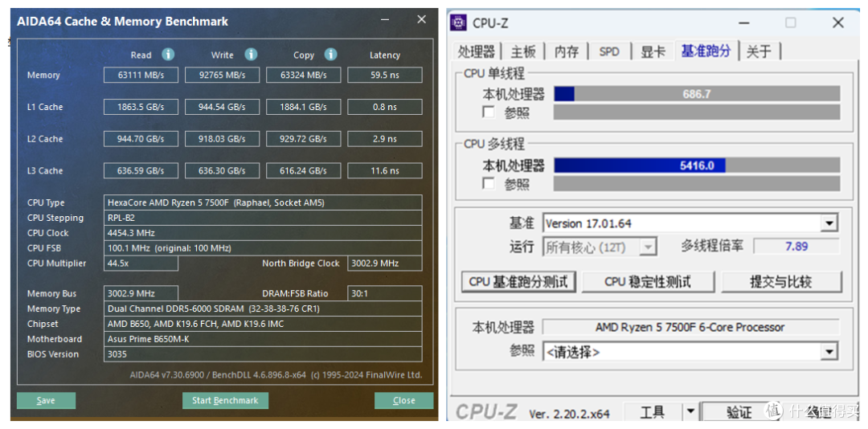Image resolution: width=868 pixels, height=429 pixels.
Task: Click the L3 Cache Copy 616.24 GB/s value
Action: click(303, 170)
